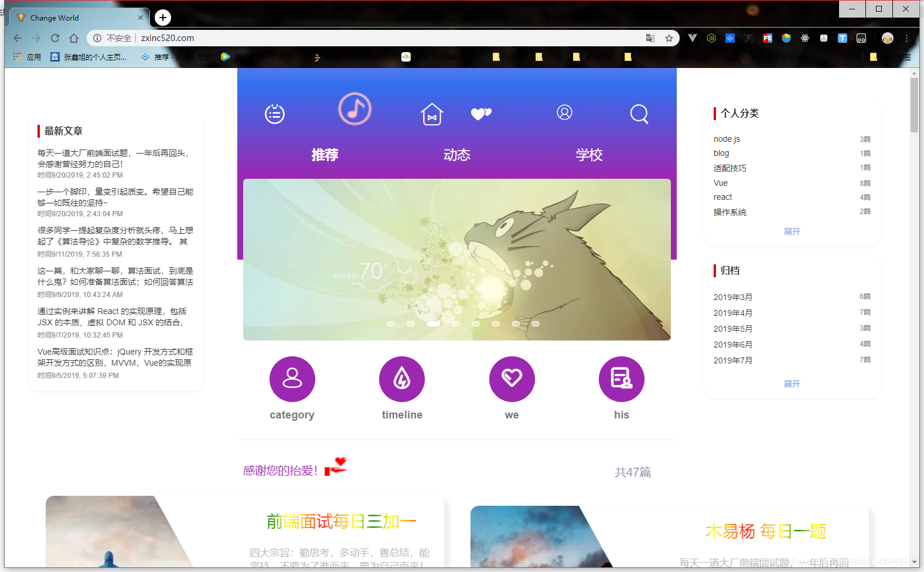Switch to the 推荐 tab
The width and height of the screenshot is (924, 572).
click(325, 155)
